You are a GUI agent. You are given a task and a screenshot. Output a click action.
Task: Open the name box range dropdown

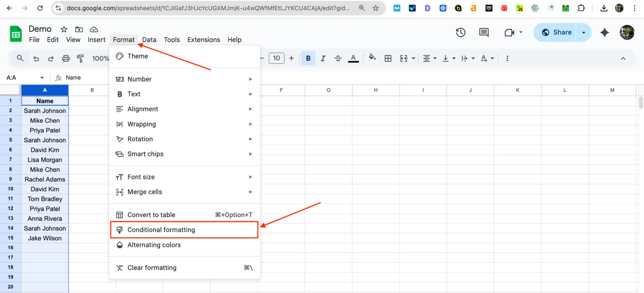tap(42, 77)
